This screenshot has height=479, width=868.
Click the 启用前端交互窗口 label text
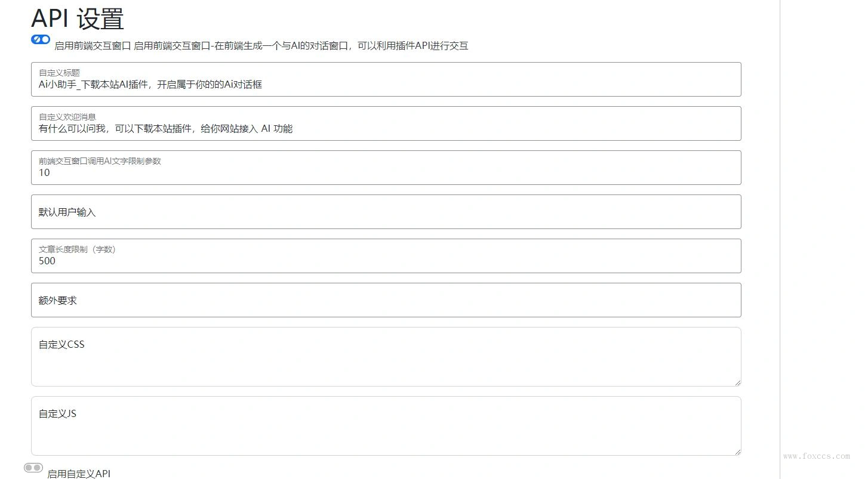[x=93, y=46]
